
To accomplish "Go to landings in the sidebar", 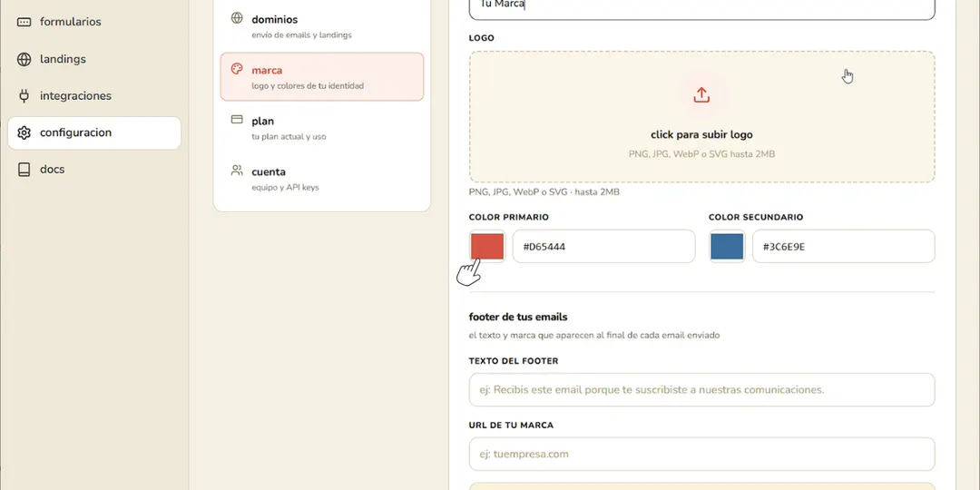I will (94, 59).
